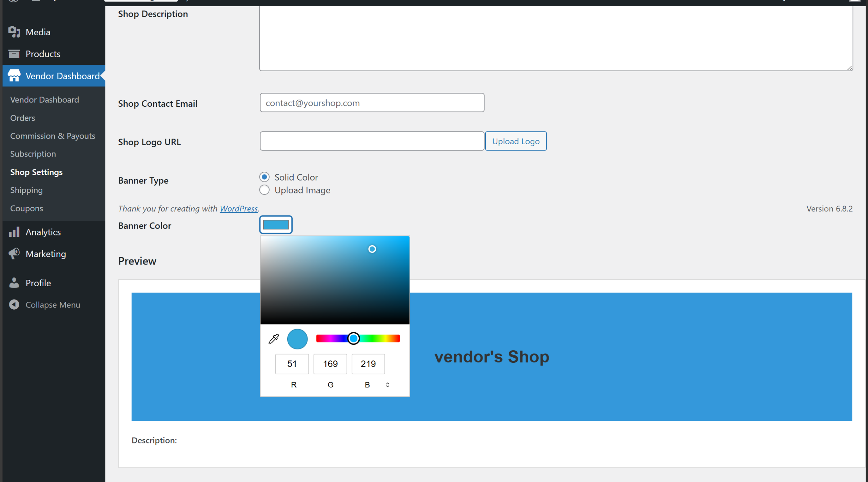Go to Vendor Dashboard submenu link
The height and width of the screenshot is (482, 868).
(44, 100)
